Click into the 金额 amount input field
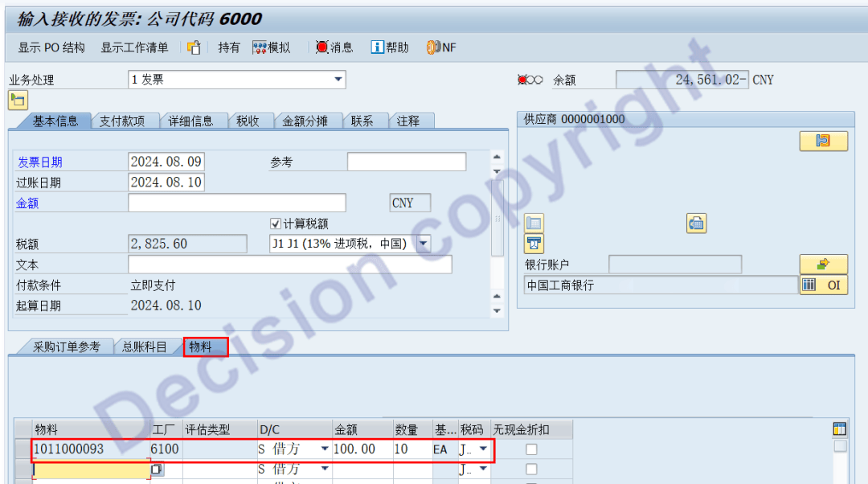This screenshot has width=868, height=484. [x=236, y=203]
